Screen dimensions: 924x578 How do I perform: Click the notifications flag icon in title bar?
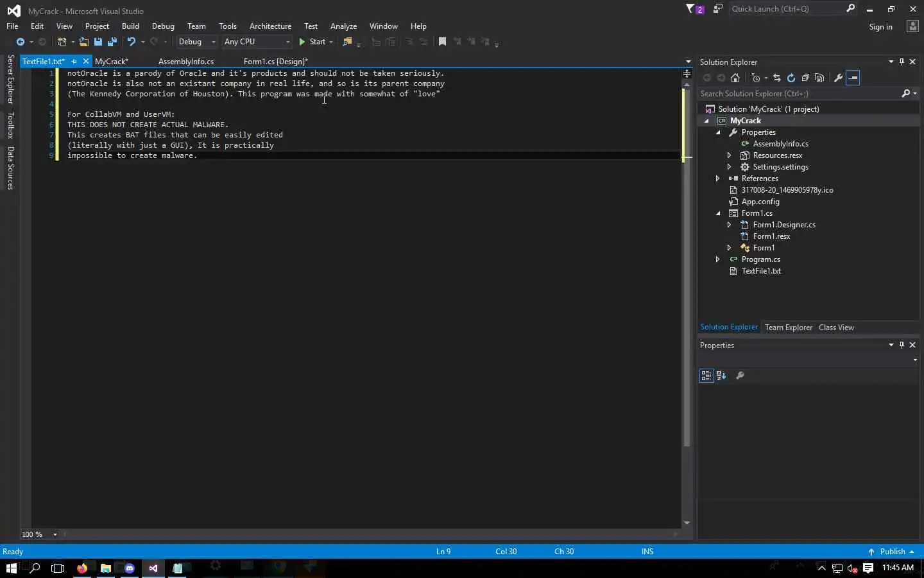[695, 9]
